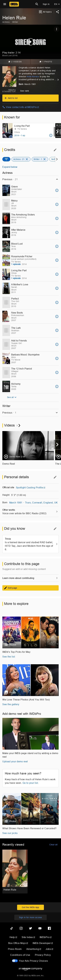61x980 pixels.
Task: Show info for the Grave credit
Action: 57,190
